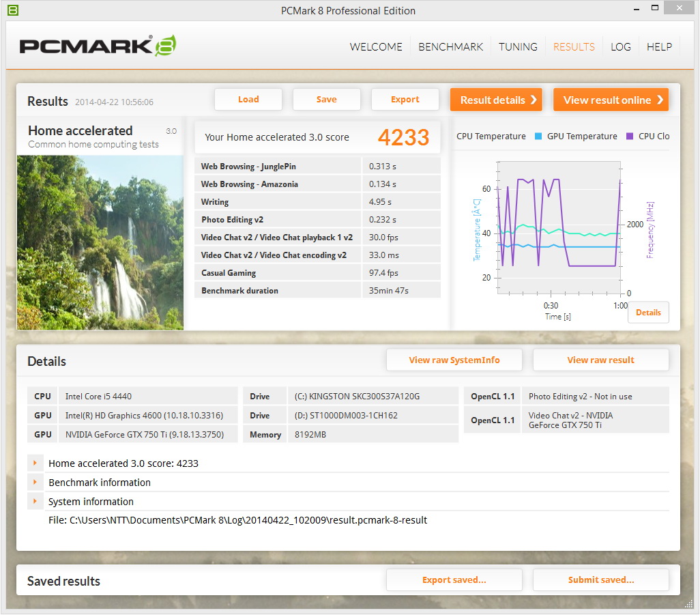Screen dimensions: 700x615
Task: Click the temperature and frequency chart
Action: click(x=559, y=228)
